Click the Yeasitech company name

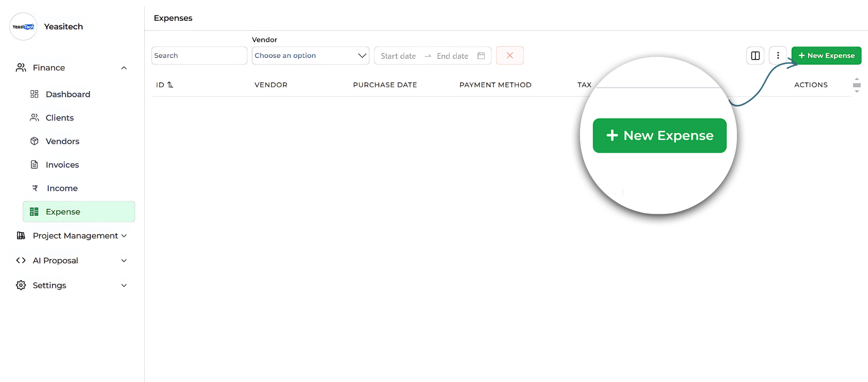63,27
